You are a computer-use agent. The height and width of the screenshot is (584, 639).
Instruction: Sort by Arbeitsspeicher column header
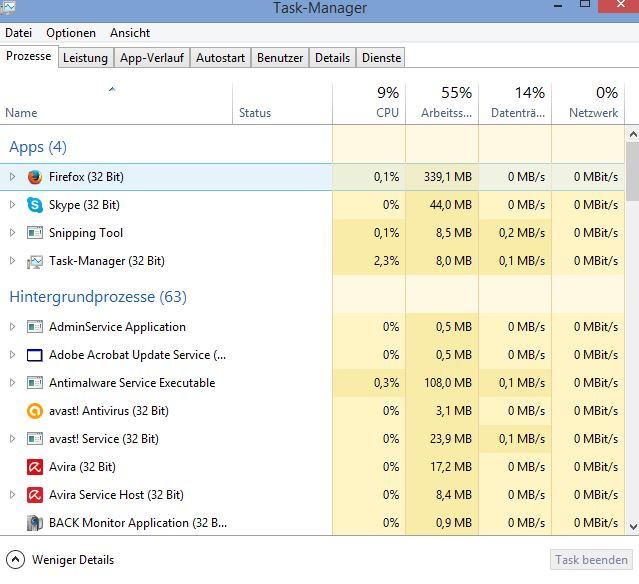tap(442, 104)
